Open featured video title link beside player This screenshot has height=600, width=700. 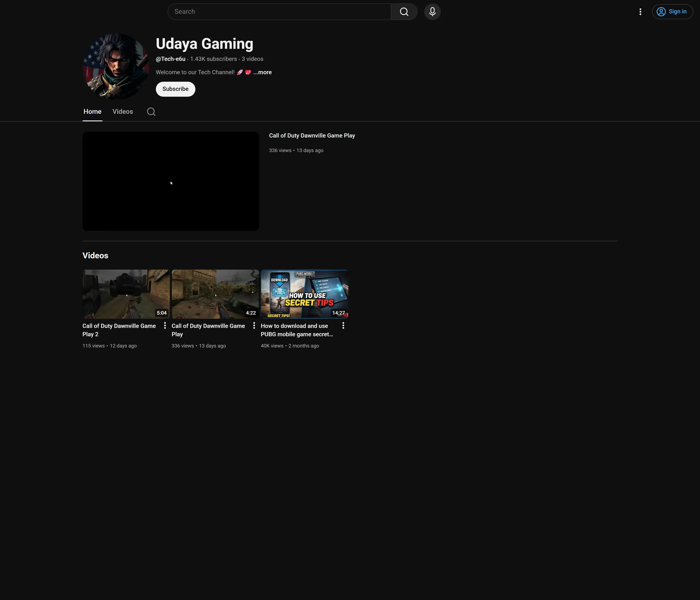(312, 136)
